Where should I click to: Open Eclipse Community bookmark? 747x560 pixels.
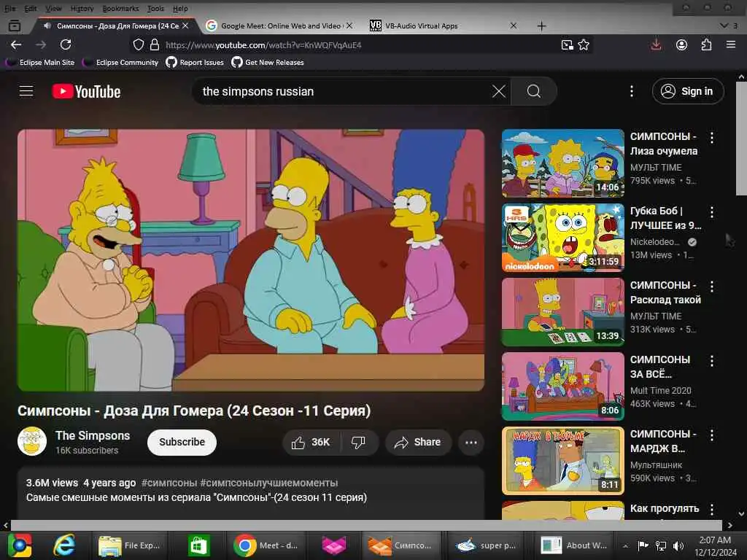tap(120, 63)
